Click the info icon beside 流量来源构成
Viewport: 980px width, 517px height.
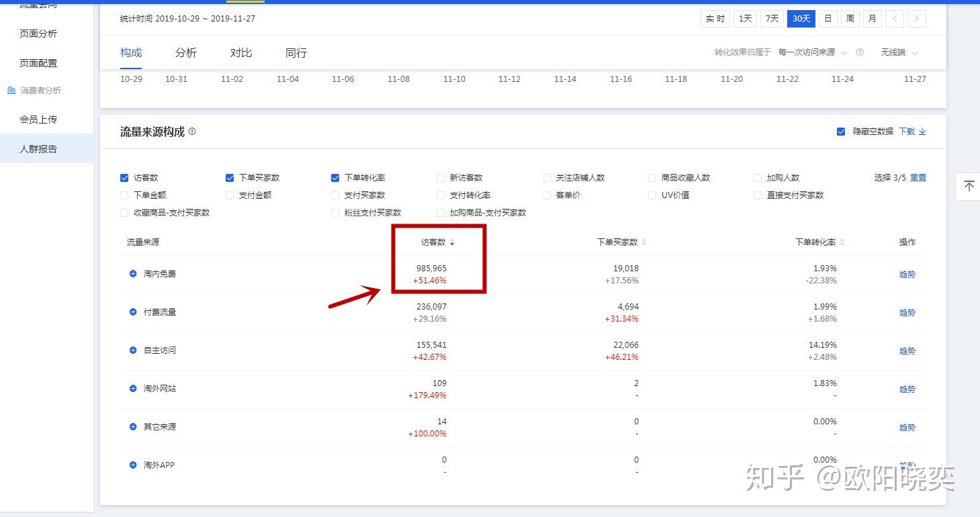click(x=192, y=132)
